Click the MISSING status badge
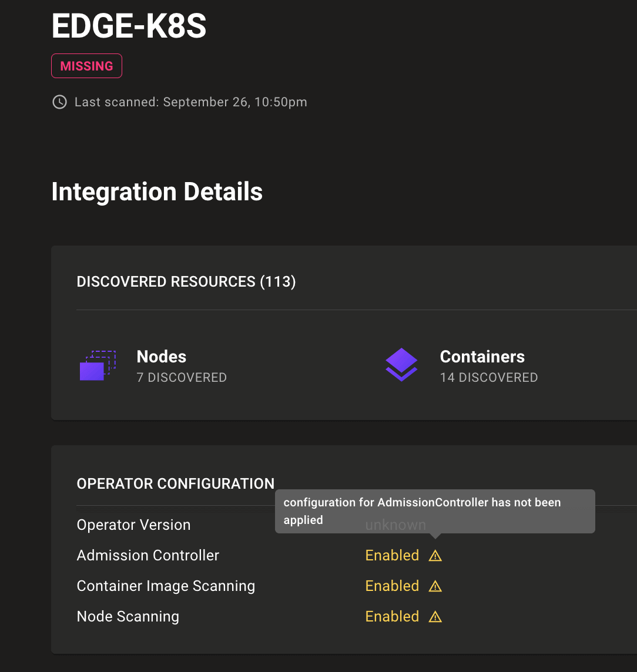The width and height of the screenshot is (637, 672). tap(86, 66)
